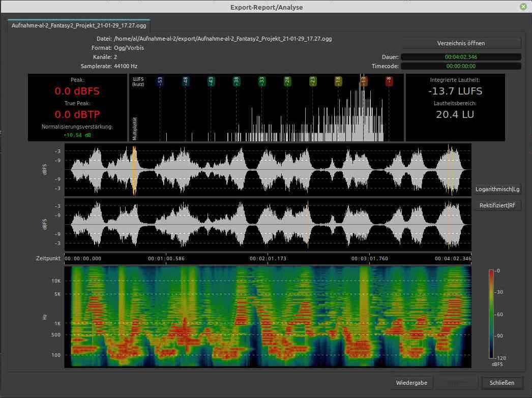Toggle the Rektifiziert|RF waveform view

497,205
